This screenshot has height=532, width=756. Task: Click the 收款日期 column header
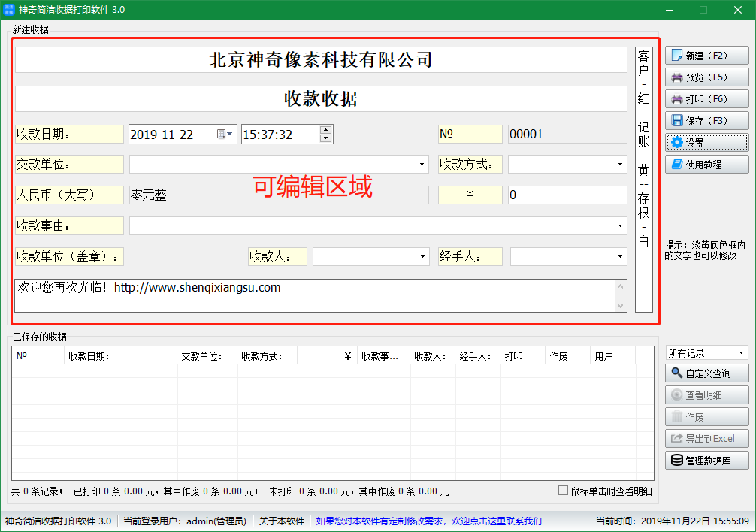click(120, 357)
